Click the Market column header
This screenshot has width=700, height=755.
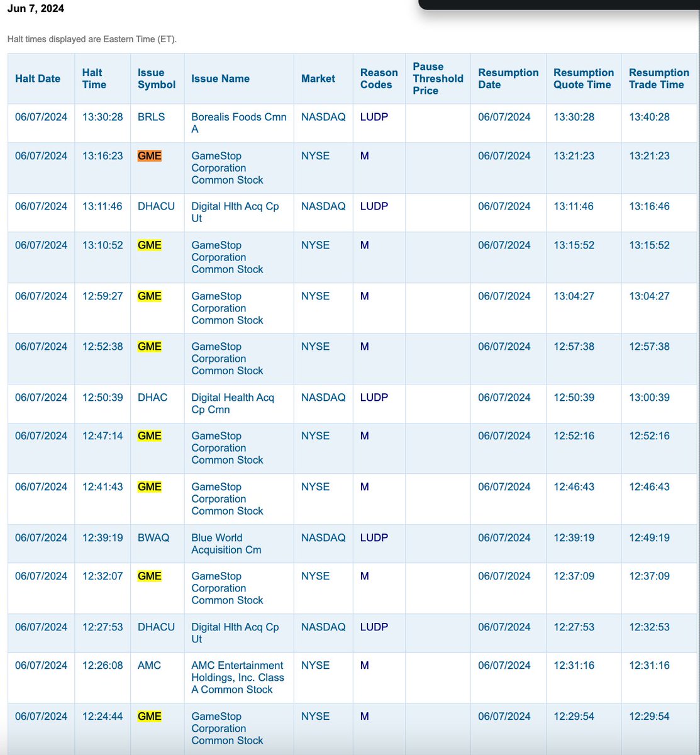tap(318, 79)
